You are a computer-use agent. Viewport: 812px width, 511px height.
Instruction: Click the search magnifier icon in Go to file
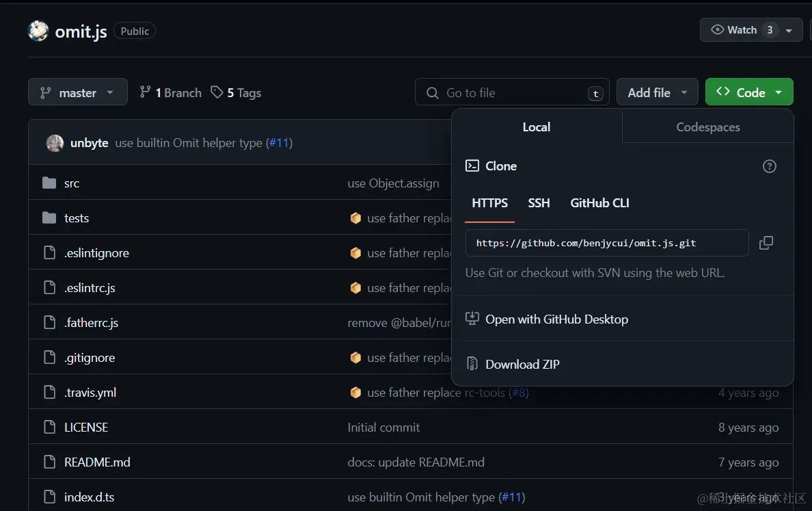432,93
